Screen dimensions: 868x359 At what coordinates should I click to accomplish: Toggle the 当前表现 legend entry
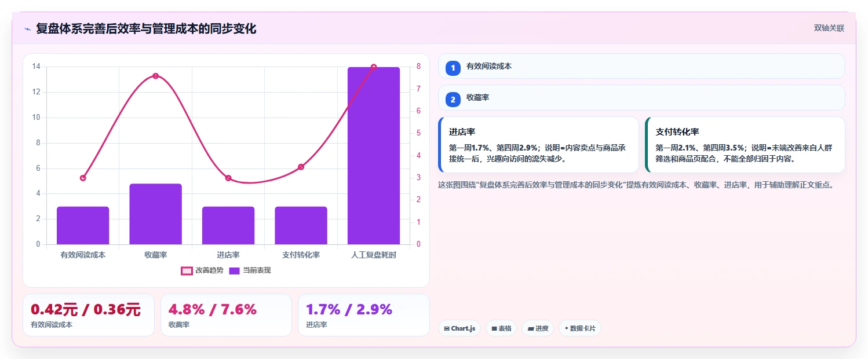[x=250, y=270]
